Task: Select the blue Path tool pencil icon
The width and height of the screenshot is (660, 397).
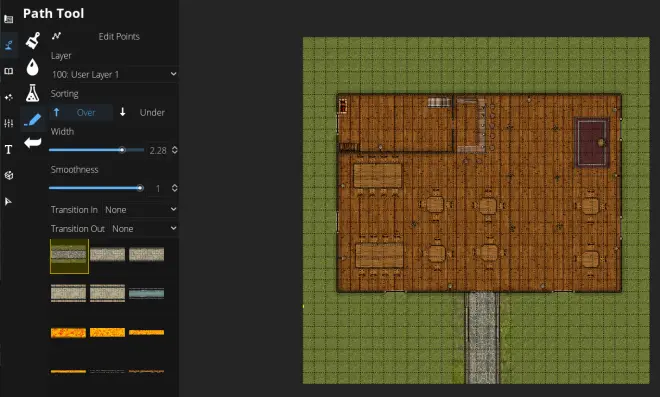Action: [32, 120]
